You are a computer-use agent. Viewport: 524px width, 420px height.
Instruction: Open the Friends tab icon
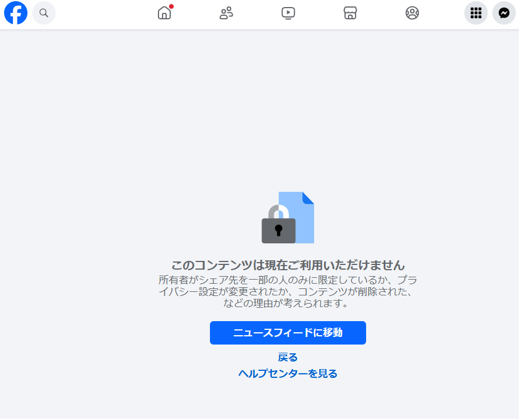point(226,13)
